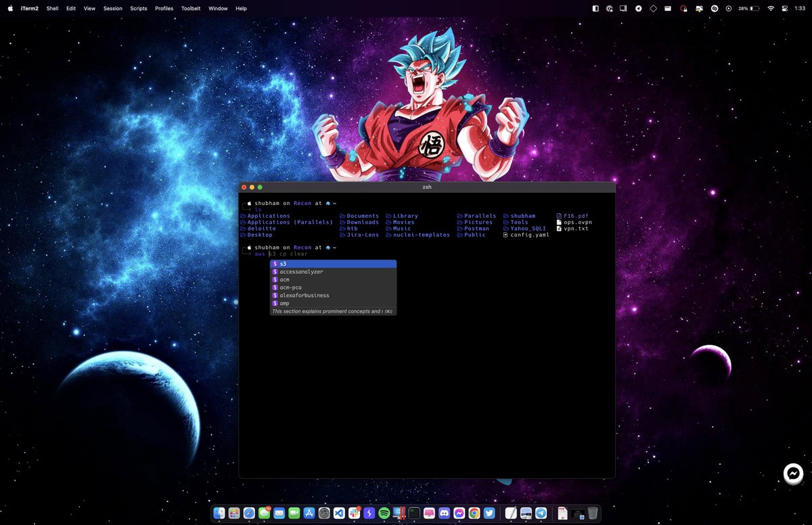Open Messenger app in the Dock
Viewport: 812px width, 525px height.
pyautogui.click(x=459, y=513)
